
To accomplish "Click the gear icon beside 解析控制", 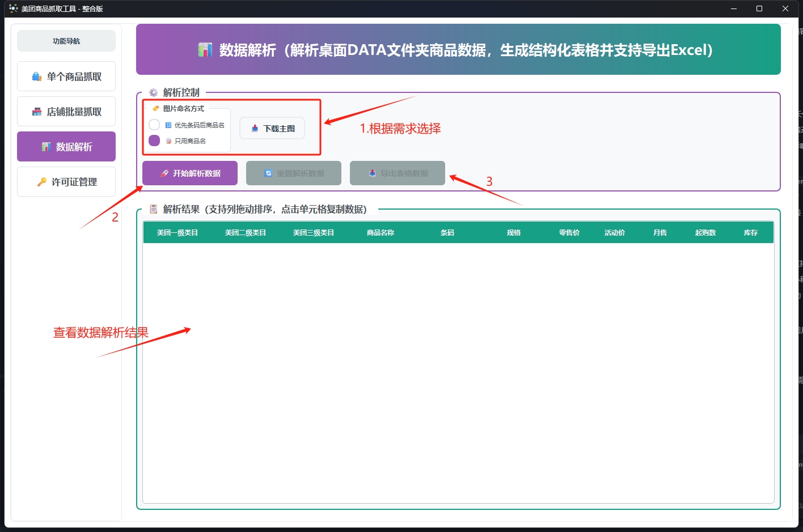I will pyautogui.click(x=153, y=92).
